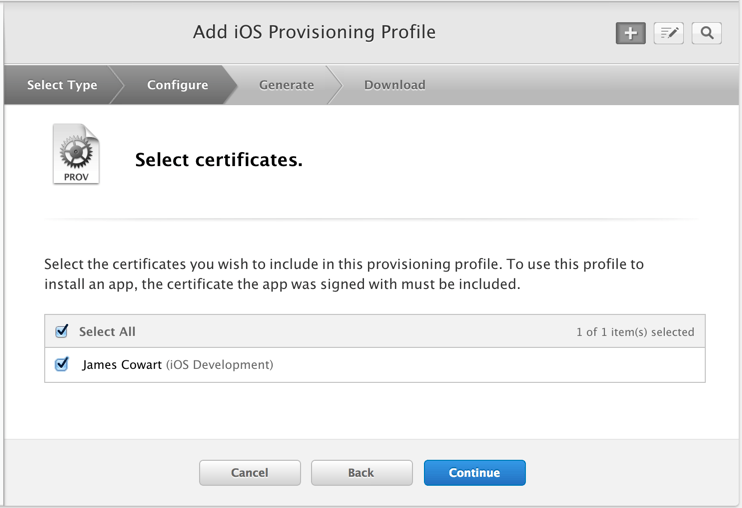Click the Add iOS Provisioning Profile title

click(314, 32)
